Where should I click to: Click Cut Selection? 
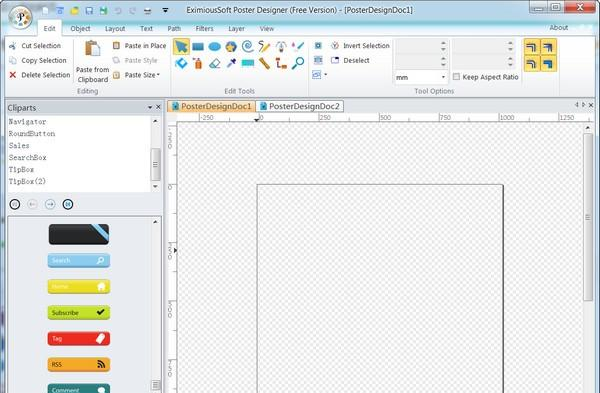[35, 46]
